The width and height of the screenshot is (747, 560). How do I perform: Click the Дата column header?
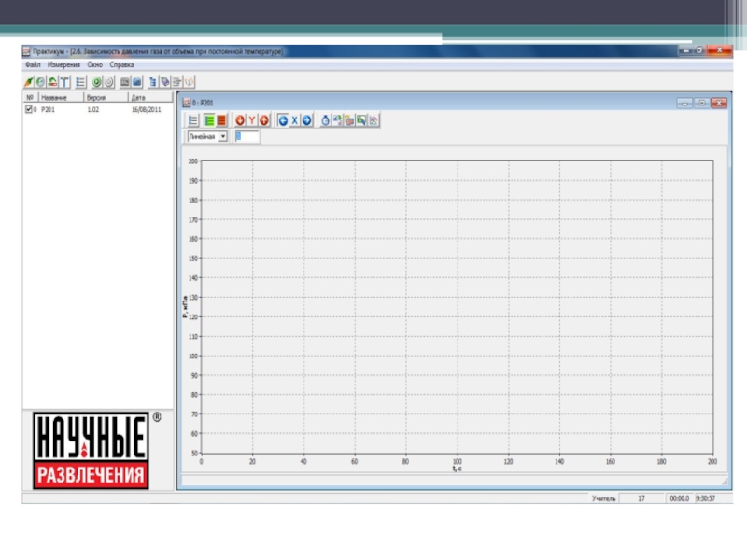150,98
